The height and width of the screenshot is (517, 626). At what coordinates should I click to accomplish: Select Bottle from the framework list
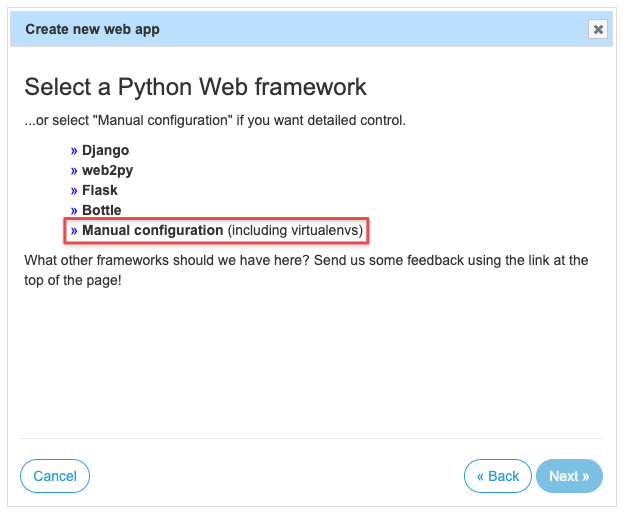102,210
